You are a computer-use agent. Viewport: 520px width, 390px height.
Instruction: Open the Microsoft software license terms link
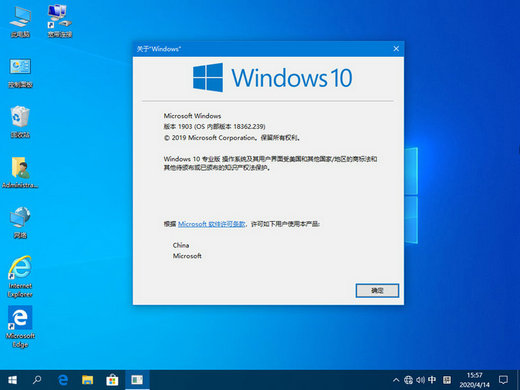211,224
